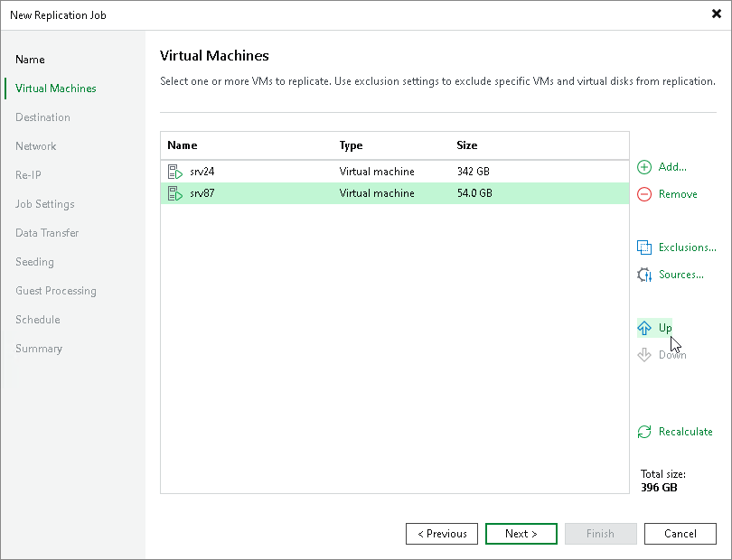Cancel the replication job wizard
Viewport: 732px width, 560px height.
[680, 534]
